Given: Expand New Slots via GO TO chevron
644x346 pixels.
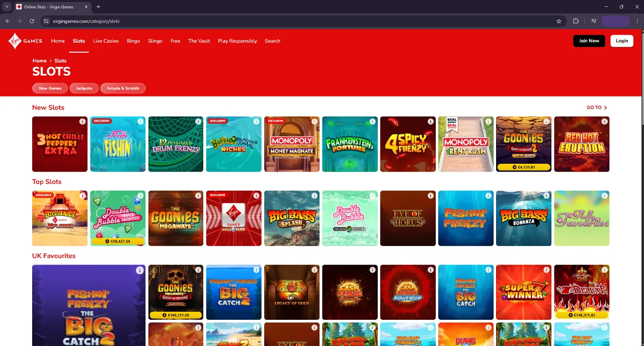Looking at the screenshot, I should (x=597, y=108).
